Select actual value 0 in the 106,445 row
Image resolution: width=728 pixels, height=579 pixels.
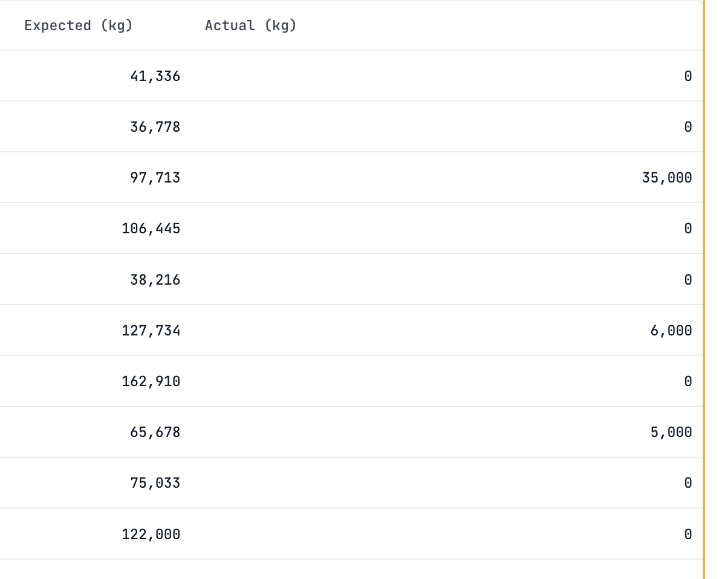point(687,228)
